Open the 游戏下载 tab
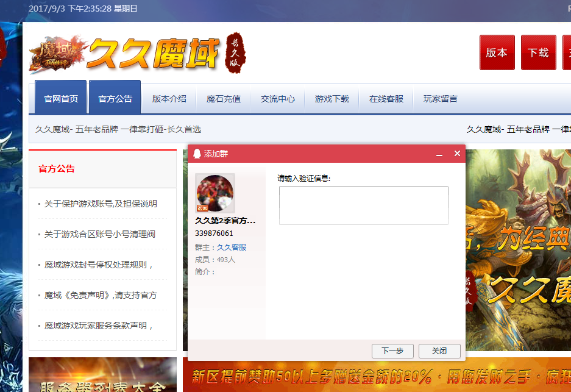This screenshot has width=571, height=392. (x=332, y=97)
